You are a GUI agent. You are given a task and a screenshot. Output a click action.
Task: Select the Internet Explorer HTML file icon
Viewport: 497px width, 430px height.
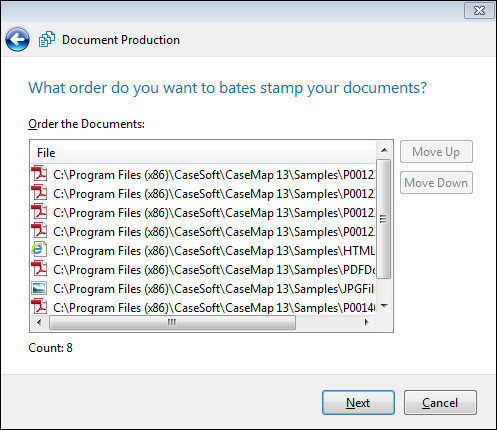39,250
